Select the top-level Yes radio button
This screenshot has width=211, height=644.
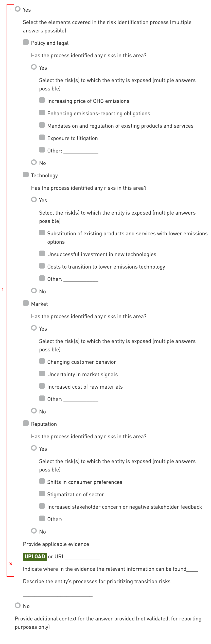[x=17, y=9]
